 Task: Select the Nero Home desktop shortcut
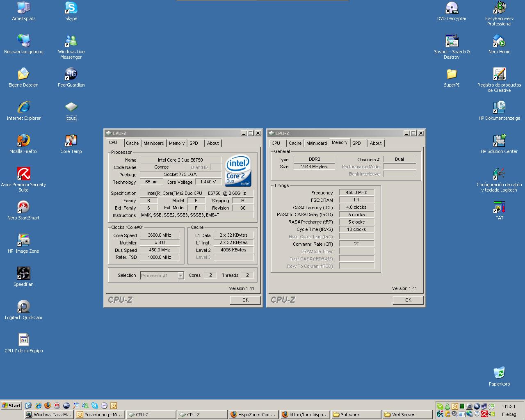pos(499,44)
